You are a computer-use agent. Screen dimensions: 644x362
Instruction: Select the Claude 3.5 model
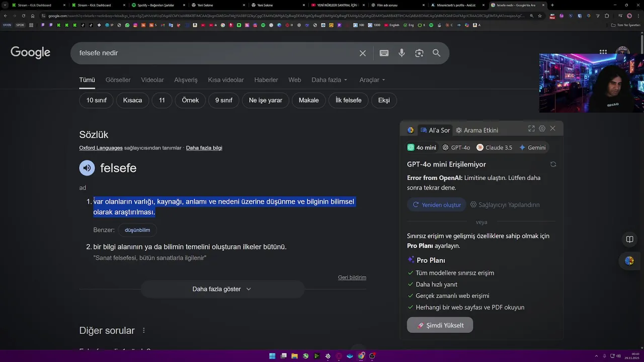click(x=495, y=147)
